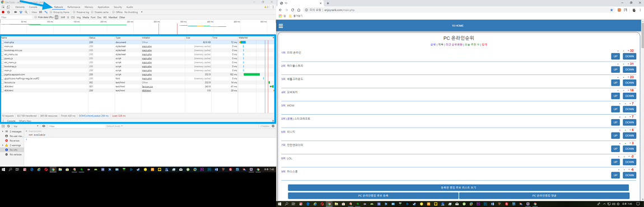The width and height of the screenshot is (644, 207).
Task: Open the Memory tab
Action: pos(88,7)
